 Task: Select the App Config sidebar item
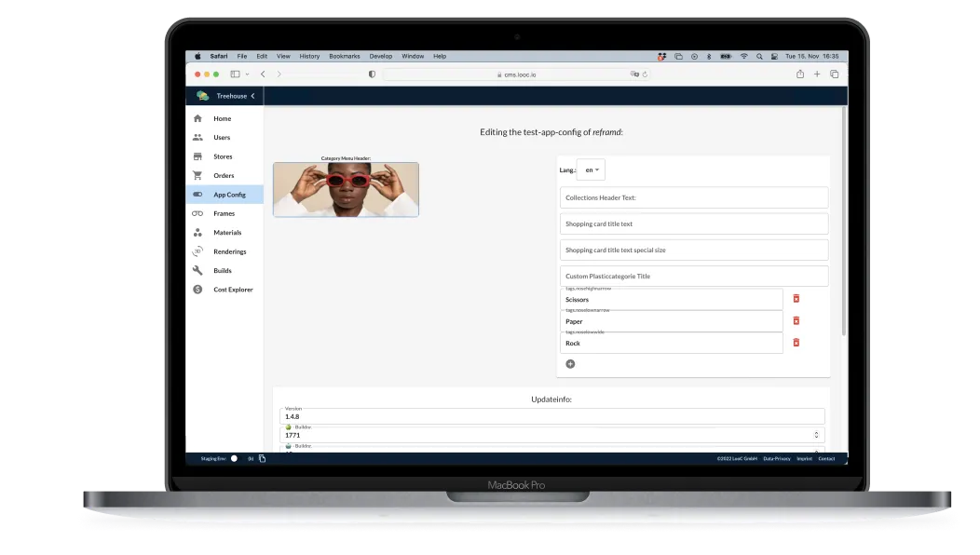pyautogui.click(x=225, y=195)
